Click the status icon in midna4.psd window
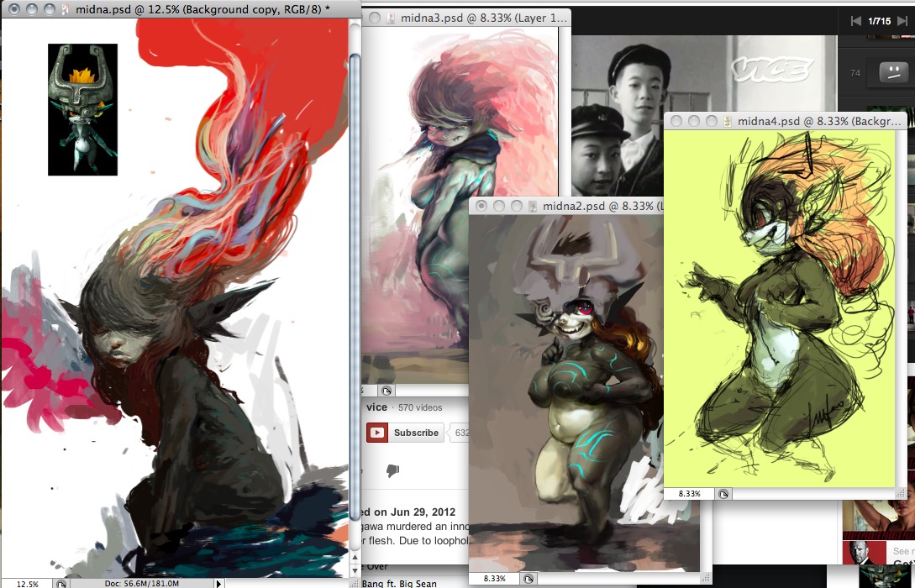Viewport: 915px width, 588px height. pos(723,494)
